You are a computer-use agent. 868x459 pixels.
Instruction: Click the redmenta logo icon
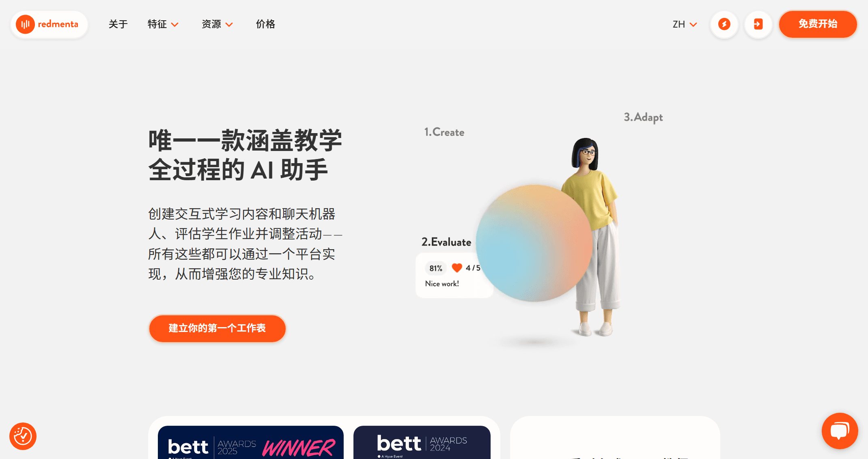pyautogui.click(x=25, y=24)
